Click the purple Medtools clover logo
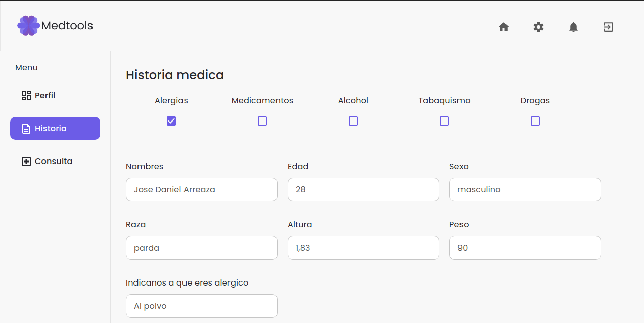This screenshot has height=323, width=644. pyautogui.click(x=28, y=25)
